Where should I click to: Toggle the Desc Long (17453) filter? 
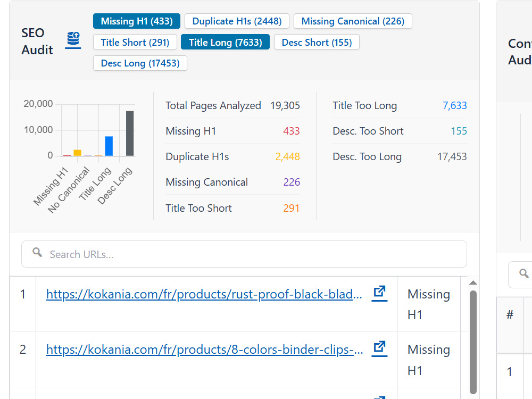point(140,63)
